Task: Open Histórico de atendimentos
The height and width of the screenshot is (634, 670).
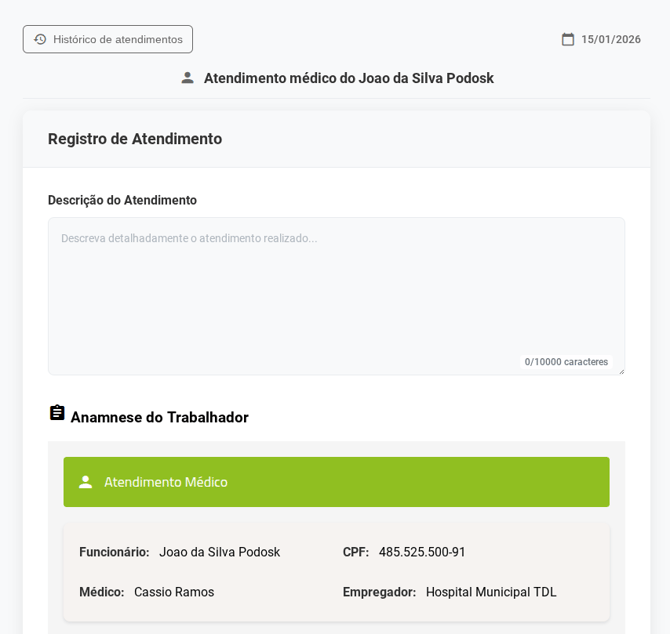Action: (108, 39)
